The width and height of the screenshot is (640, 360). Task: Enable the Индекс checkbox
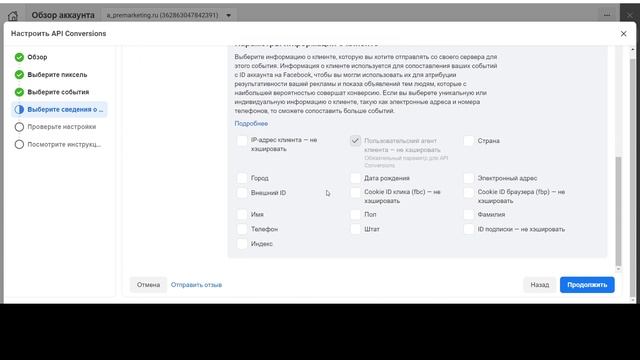coord(242,244)
